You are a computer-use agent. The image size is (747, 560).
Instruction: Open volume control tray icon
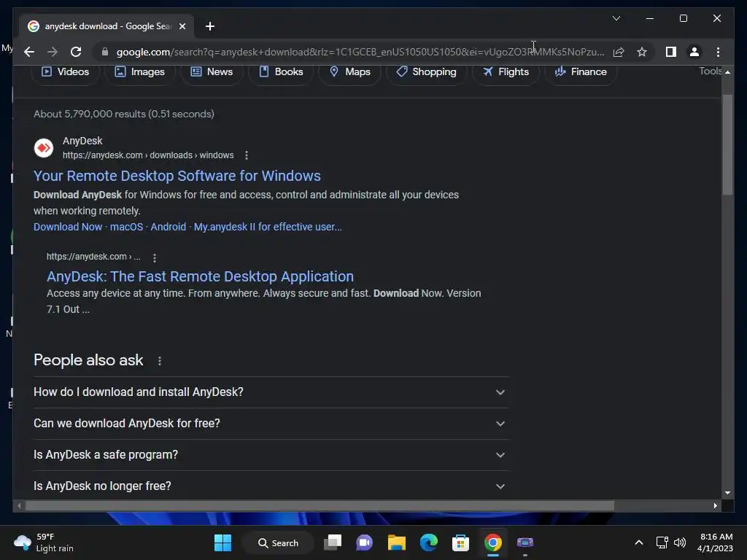click(680, 542)
